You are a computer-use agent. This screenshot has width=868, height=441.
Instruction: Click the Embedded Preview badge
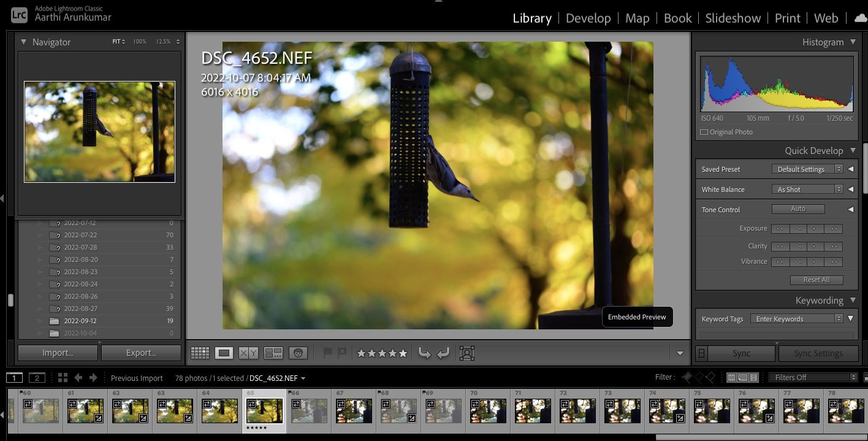[x=637, y=317]
